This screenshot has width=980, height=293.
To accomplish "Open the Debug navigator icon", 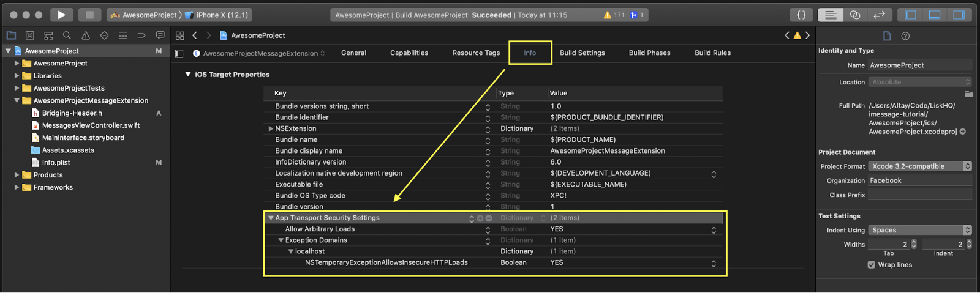I will pyautogui.click(x=123, y=35).
